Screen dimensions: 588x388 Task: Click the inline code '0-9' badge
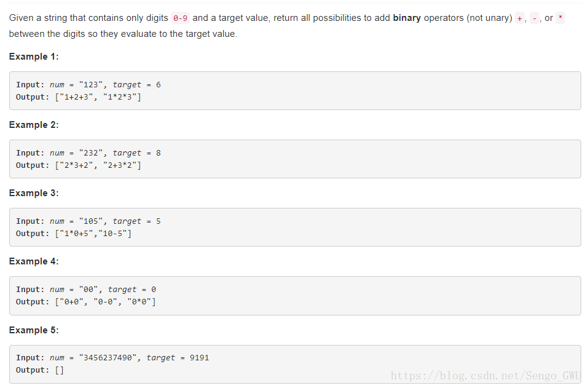(181, 18)
